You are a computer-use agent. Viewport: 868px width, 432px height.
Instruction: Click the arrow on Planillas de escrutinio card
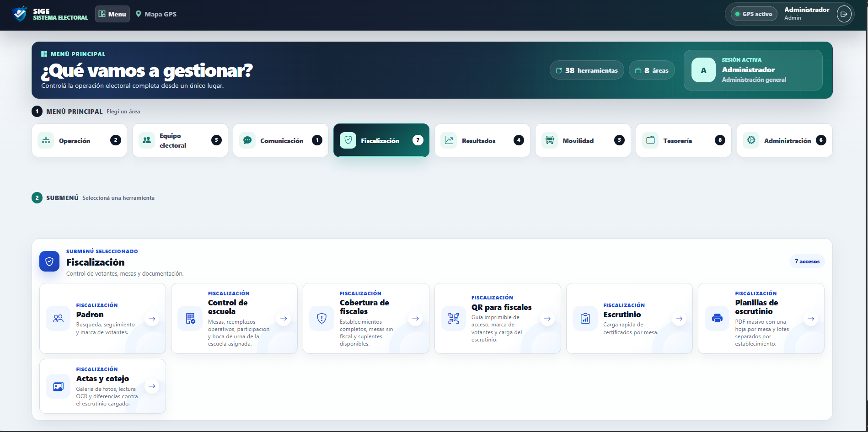(x=811, y=318)
